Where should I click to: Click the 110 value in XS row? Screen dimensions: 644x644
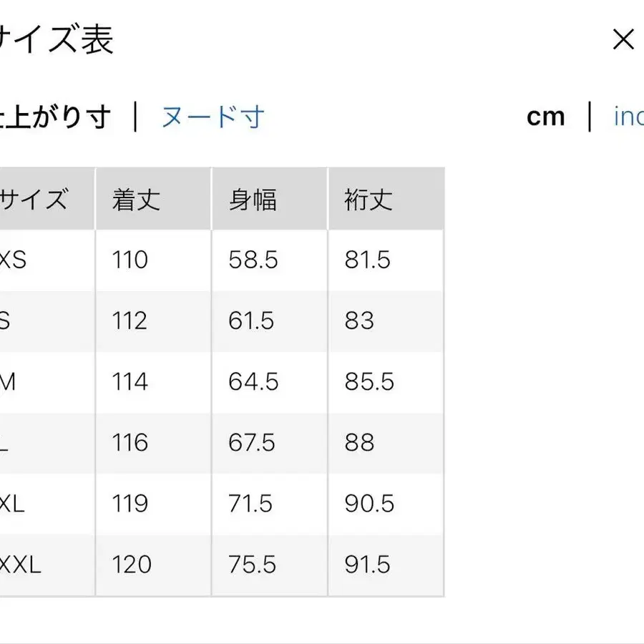tap(130, 260)
